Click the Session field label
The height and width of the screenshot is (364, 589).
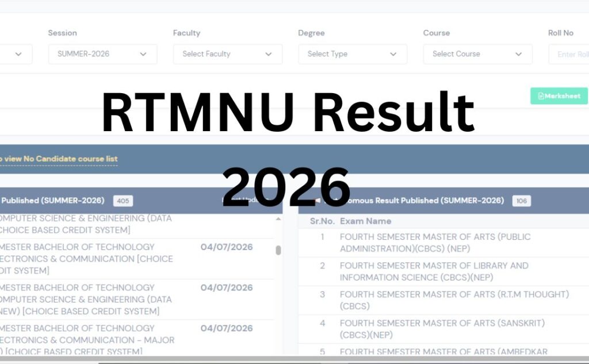[62, 33]
